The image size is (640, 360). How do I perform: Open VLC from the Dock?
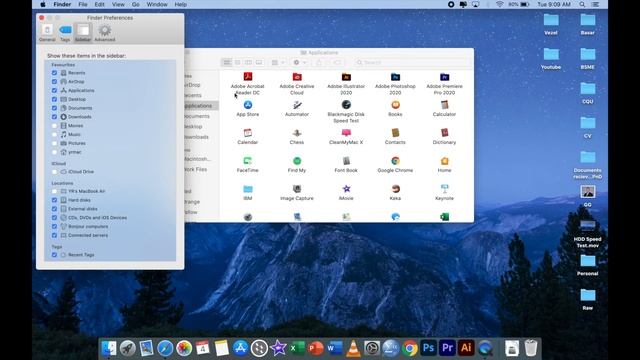pos(353,348)
